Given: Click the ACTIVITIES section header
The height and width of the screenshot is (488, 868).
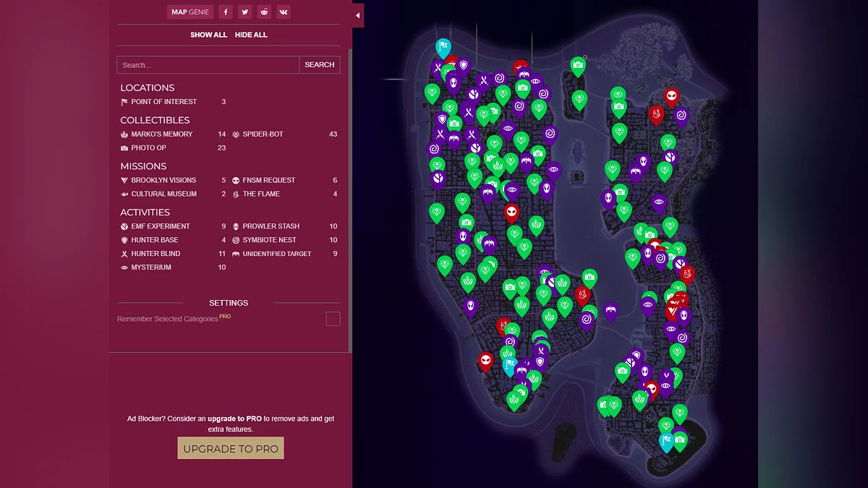Looking at the screenshot, I should 145,213.
